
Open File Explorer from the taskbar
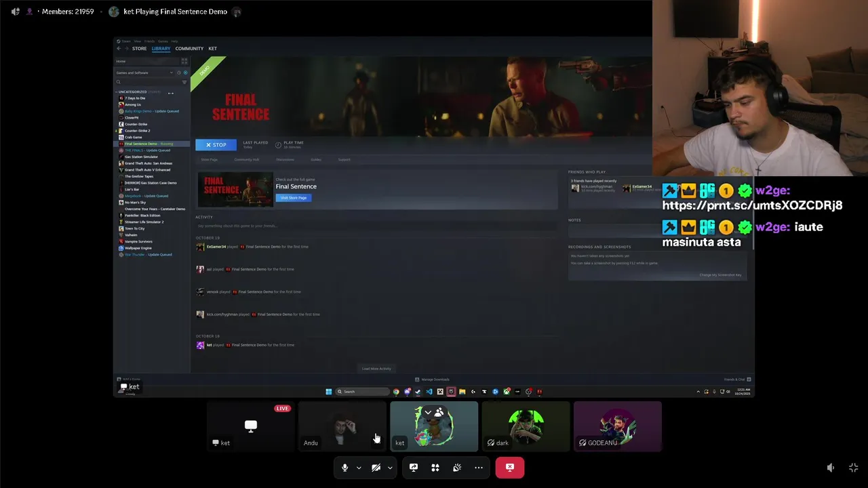462,392
